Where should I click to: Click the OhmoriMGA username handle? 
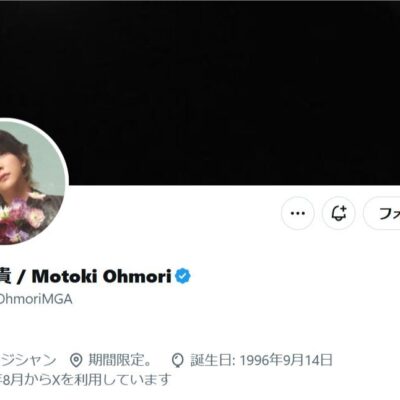36,299
